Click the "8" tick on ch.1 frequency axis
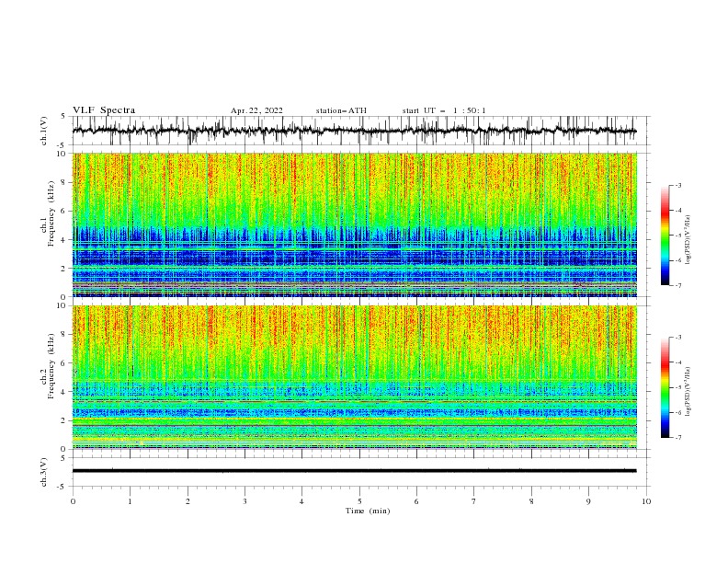Screen dimensions: 728x563 (x=63, y=182)
